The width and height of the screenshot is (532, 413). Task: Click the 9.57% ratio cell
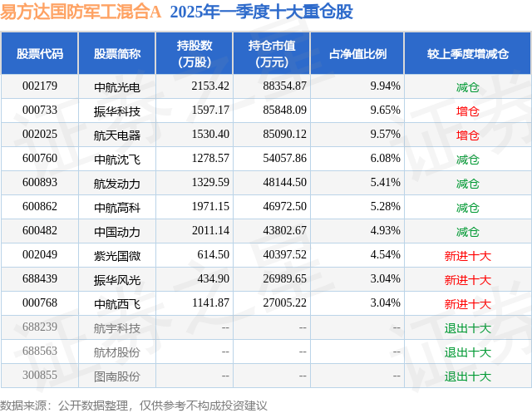point(386,134)
